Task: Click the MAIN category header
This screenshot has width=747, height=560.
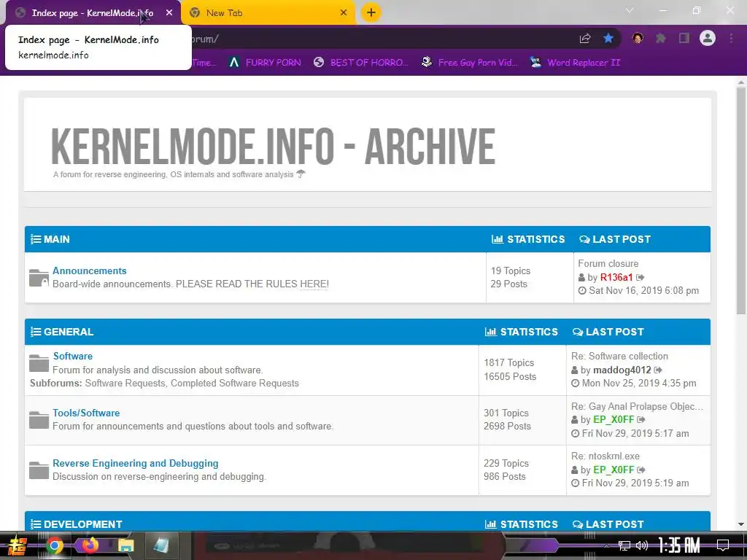Action: click(57, 239)
